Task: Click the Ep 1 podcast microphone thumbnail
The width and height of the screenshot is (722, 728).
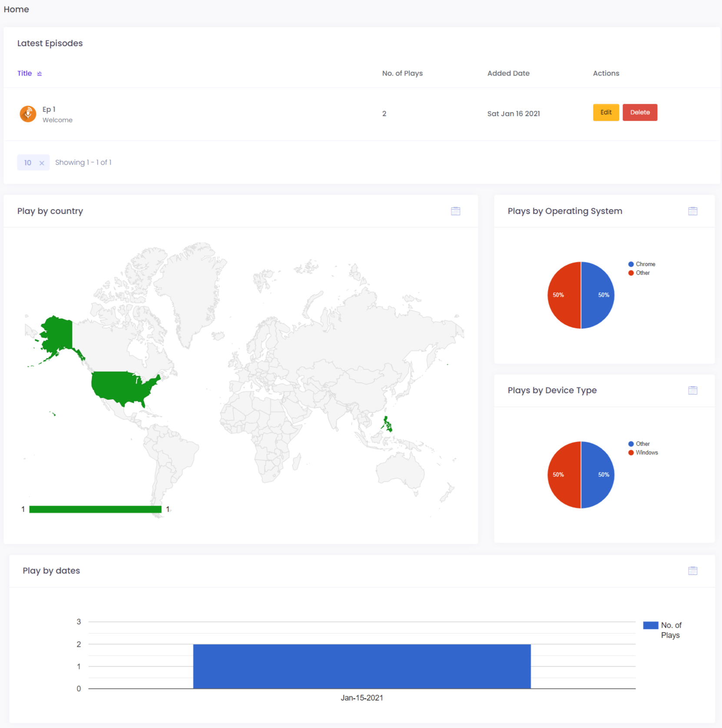Action: pyautogui.click(x=28, y=114)
